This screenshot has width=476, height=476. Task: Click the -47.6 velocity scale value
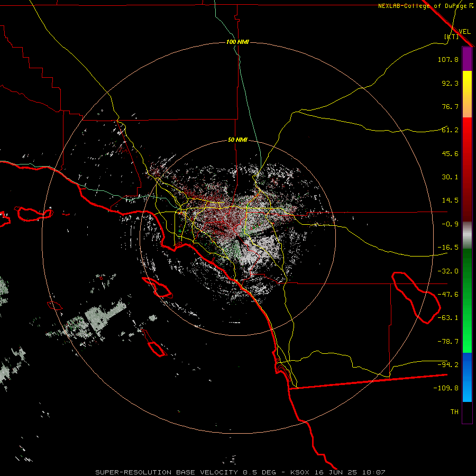[x=448, y=295]
